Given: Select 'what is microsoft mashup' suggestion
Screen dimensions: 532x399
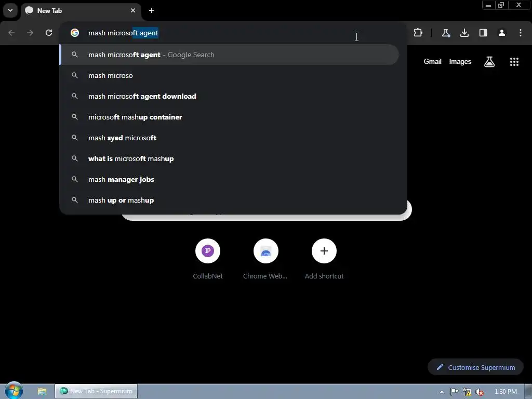Looking at the screenshot, I should (229, 158).
